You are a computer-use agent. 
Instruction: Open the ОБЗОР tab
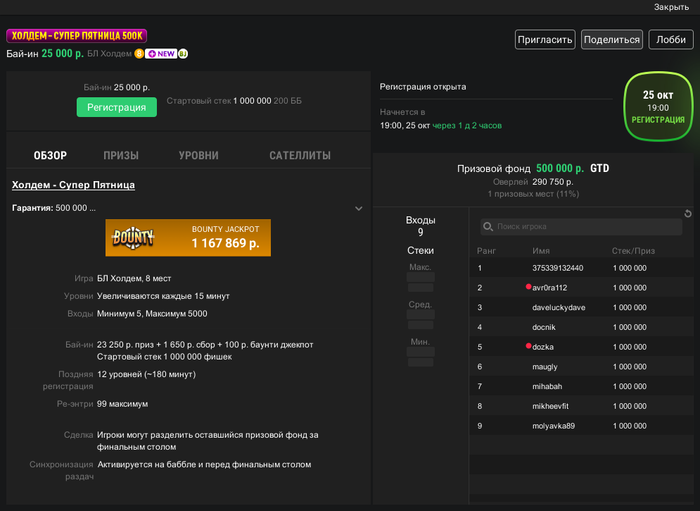coord(50,156)
